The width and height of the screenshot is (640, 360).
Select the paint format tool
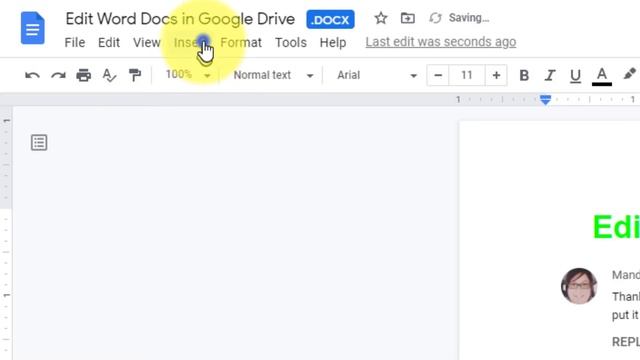[x=135, y=75]
